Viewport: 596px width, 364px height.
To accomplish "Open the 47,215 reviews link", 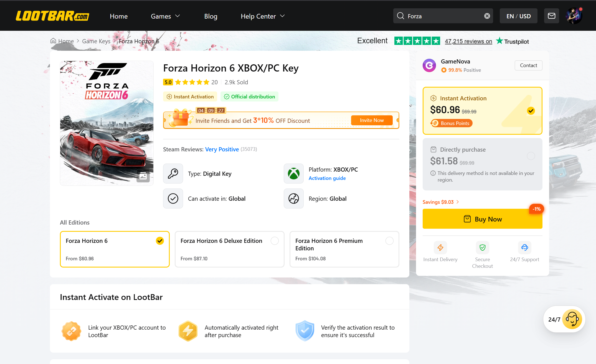I will (468, 41).
